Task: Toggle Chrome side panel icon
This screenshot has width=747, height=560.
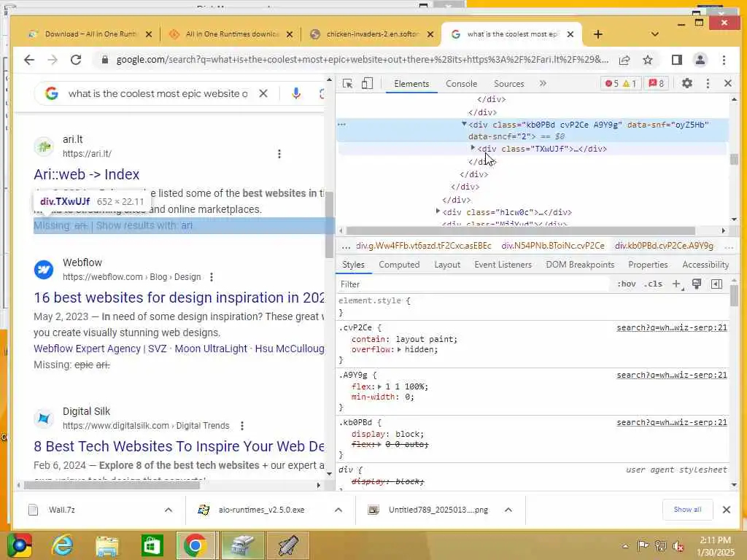Action: point(676,60)
